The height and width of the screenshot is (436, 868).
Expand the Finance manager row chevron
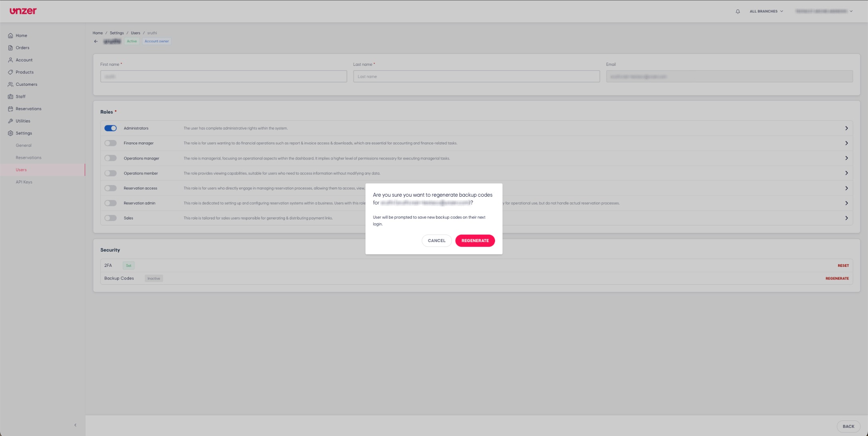(x=846, y=143)
